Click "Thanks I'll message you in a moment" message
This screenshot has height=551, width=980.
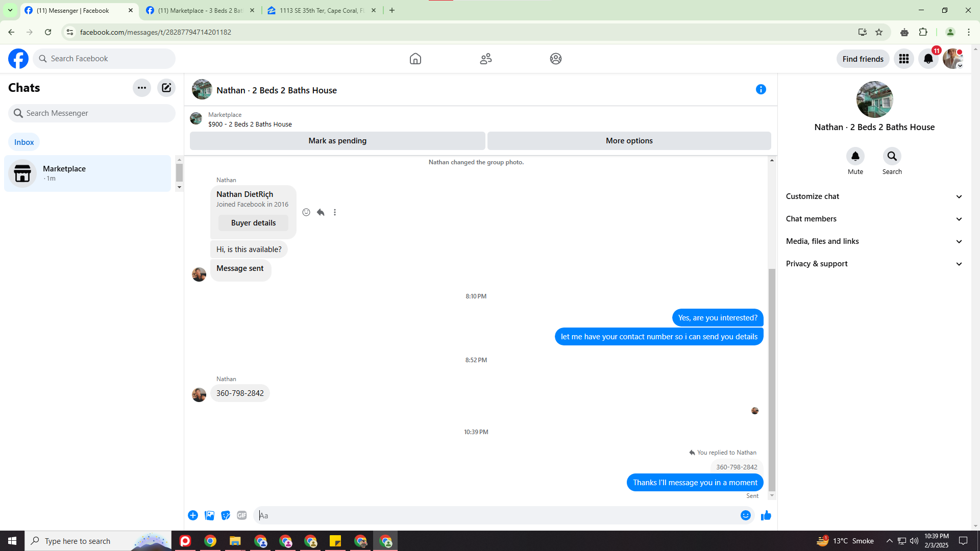pyautogui.click(x=695, y=483)
